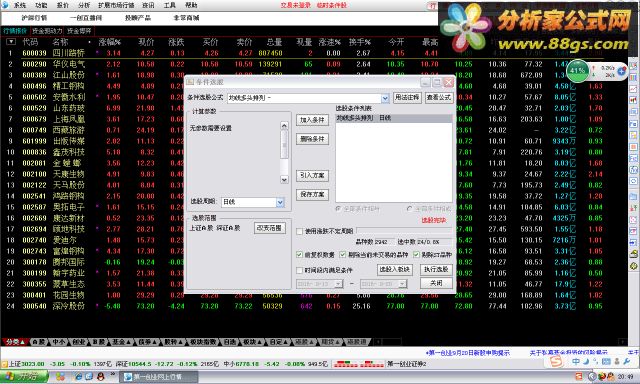Open the 帮助 menu
This screenshot has width=640, height=384.
pos(191,5)
